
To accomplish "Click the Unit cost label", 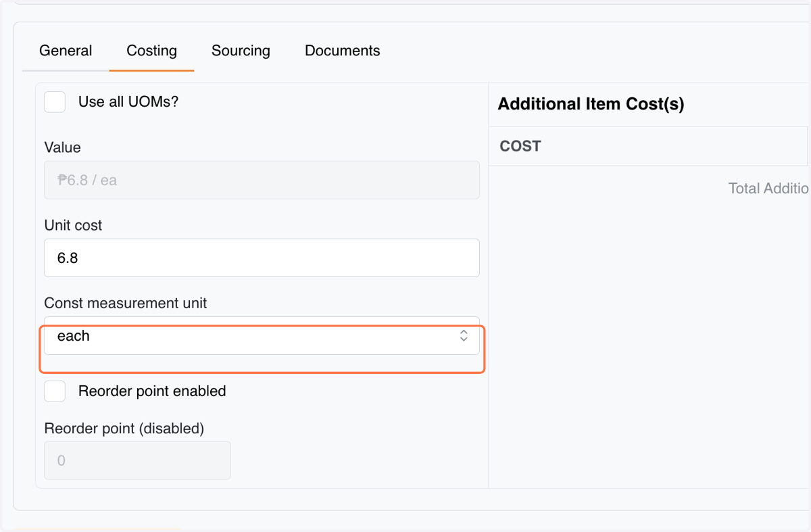I will tap(73, 225).
